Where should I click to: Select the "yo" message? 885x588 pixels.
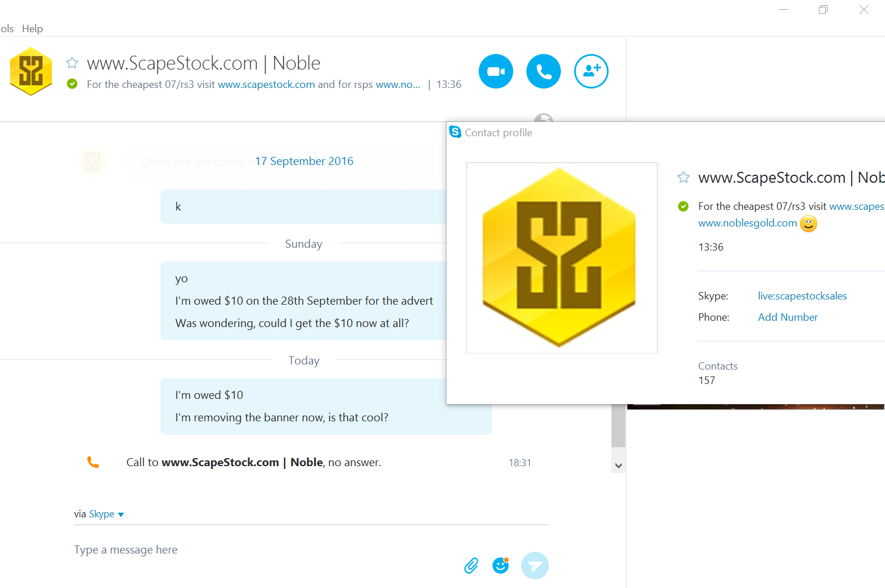pyautogui.click(x=182, y=279)
